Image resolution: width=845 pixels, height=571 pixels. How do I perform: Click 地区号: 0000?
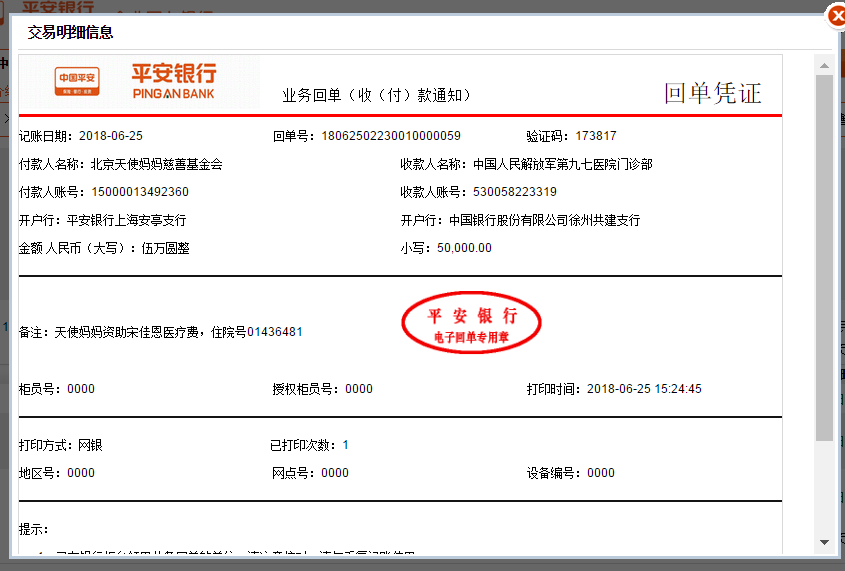57,473
